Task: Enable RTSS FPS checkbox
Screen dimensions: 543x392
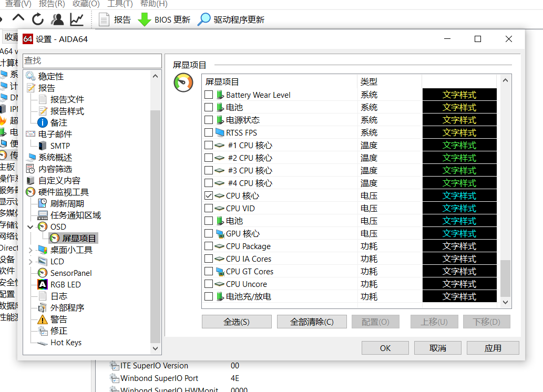Action: point(209,132)
